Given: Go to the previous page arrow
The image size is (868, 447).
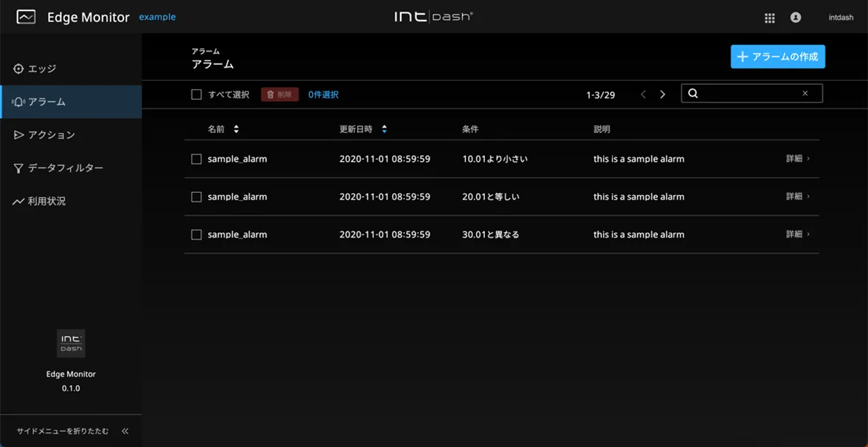Looking at the screenshot, I should tap(644, 94).
